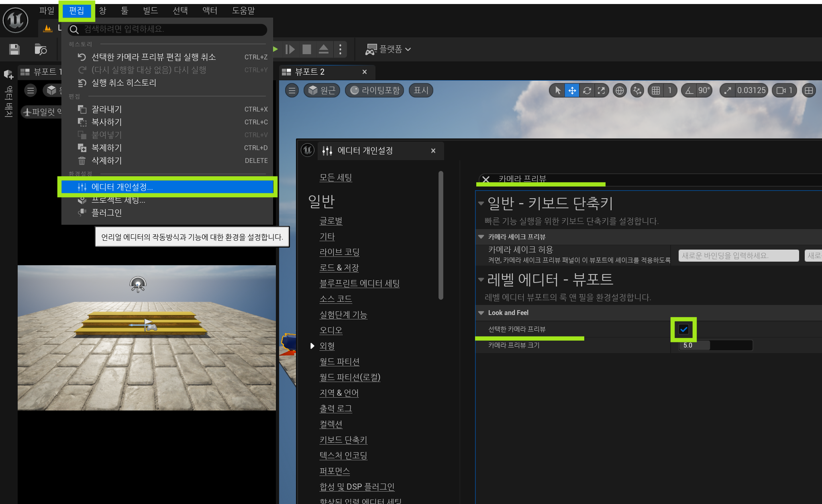Click the stop playback square icon
This screenshot has height=504, width=822.
pyautogui.click(x=307, y=49)
